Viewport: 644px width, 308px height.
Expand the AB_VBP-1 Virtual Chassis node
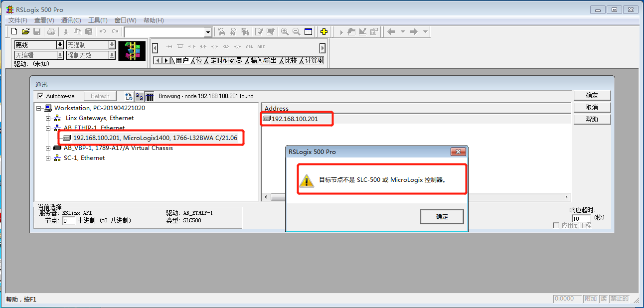[48, 148]
